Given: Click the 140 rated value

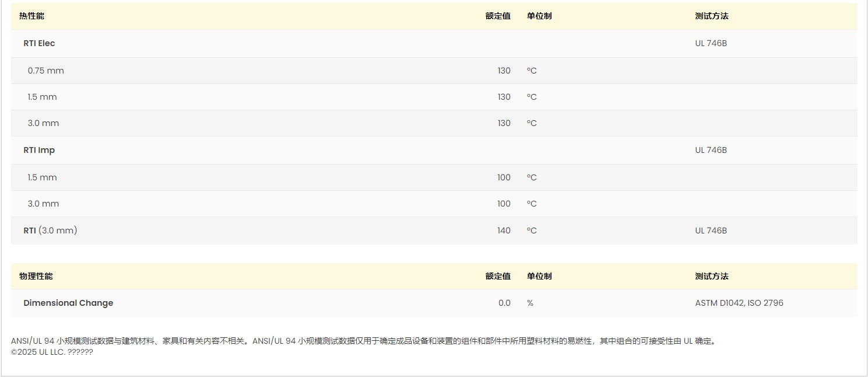Looking at the screenshot, I should tap(504, 231).
